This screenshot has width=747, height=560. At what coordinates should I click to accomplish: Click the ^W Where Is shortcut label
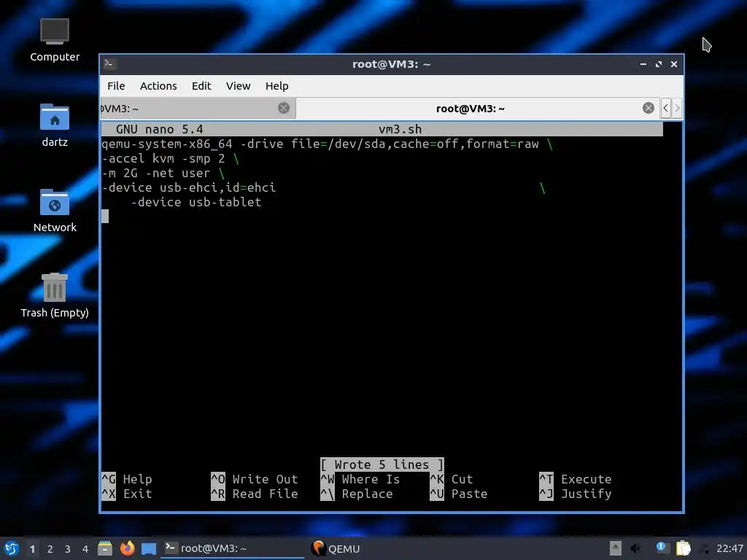360,479
